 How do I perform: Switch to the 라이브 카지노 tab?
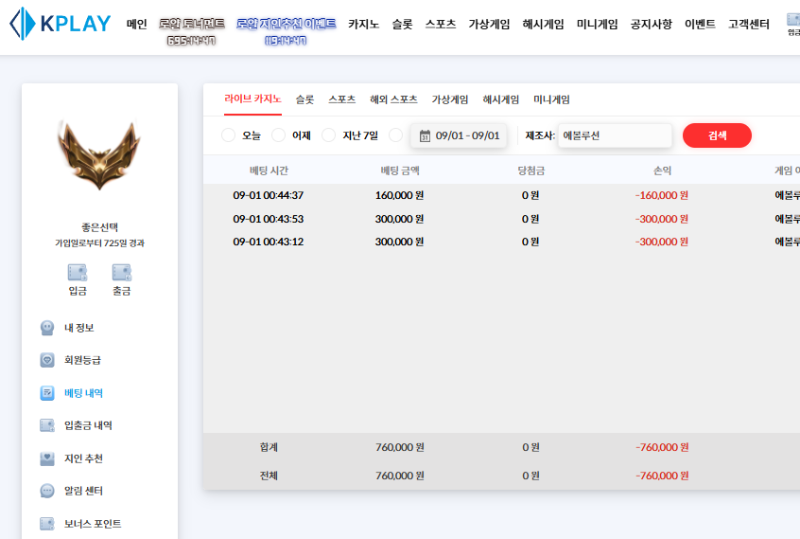(x=253, y=99)
